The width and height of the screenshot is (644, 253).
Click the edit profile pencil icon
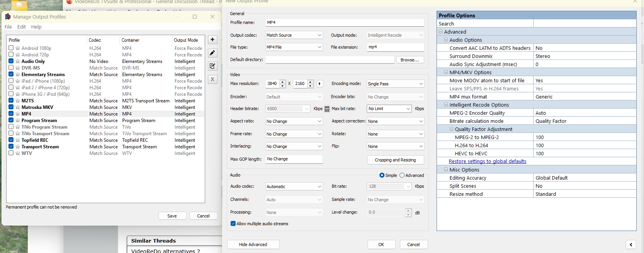coord(212,53)
